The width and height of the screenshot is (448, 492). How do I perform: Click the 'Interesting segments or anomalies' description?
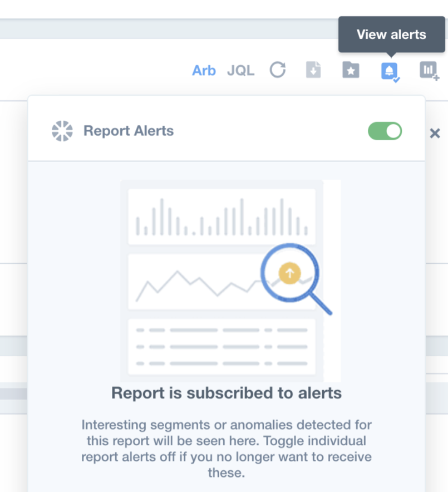point(227,449)
